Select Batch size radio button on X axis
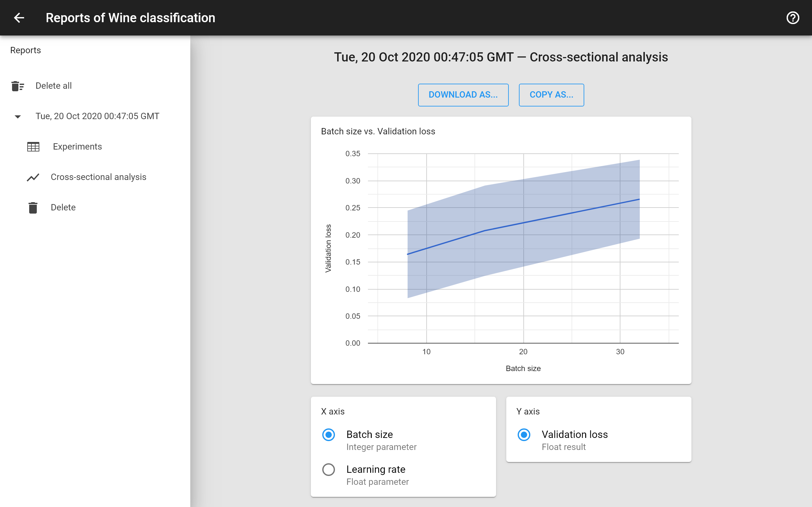 click(x=329, y=434)
